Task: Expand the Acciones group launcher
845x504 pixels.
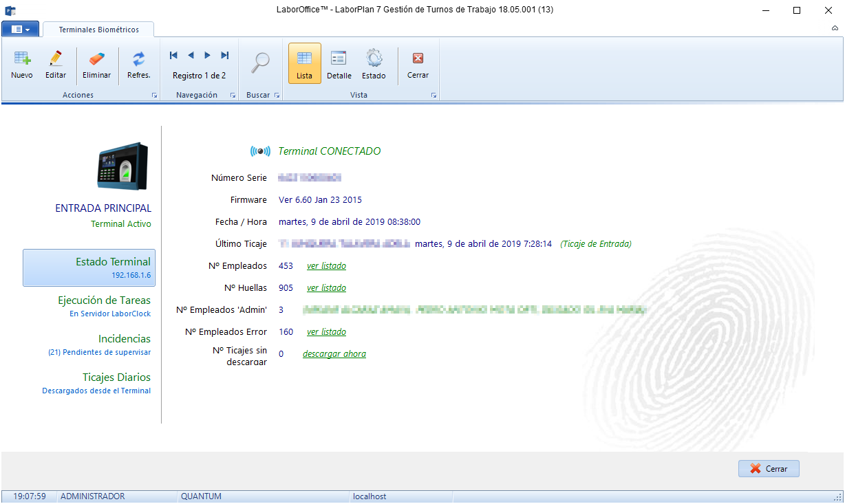Action: click(x=154, y=96)
